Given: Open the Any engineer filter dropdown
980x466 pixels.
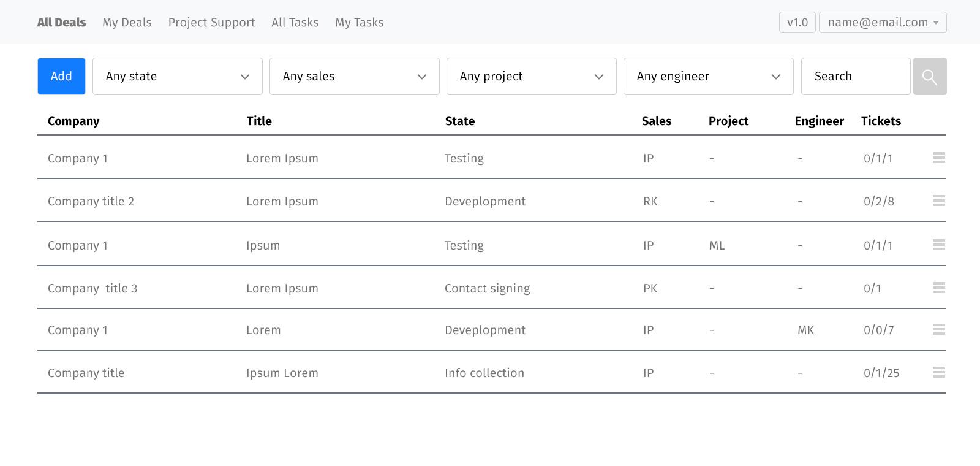Looking at the screenshot, I should (708, 77).
